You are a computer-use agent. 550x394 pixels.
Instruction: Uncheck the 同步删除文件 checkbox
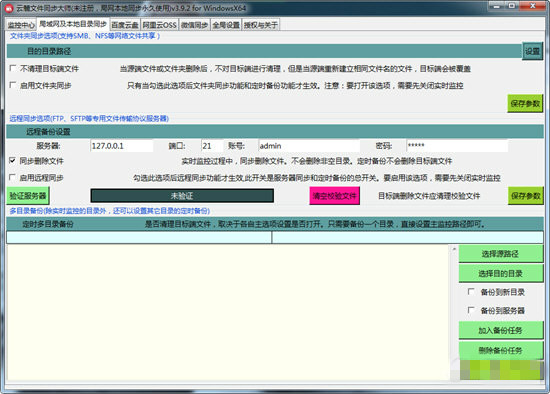pos(12,161)
